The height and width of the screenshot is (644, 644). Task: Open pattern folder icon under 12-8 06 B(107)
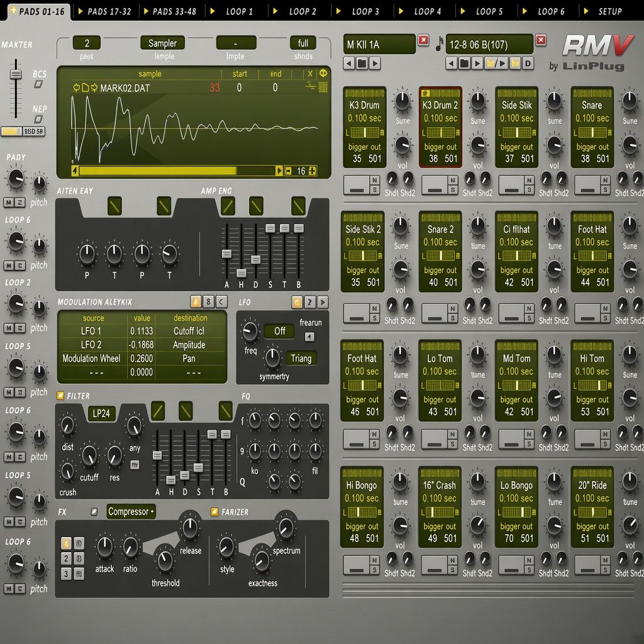coord(464,64)
